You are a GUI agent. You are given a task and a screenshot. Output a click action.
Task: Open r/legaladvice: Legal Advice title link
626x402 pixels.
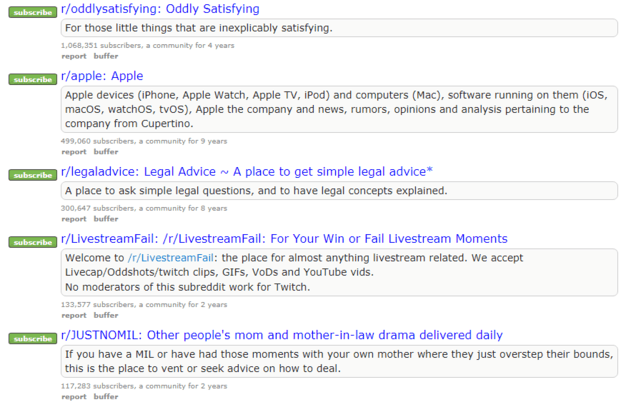pos(247,172)
